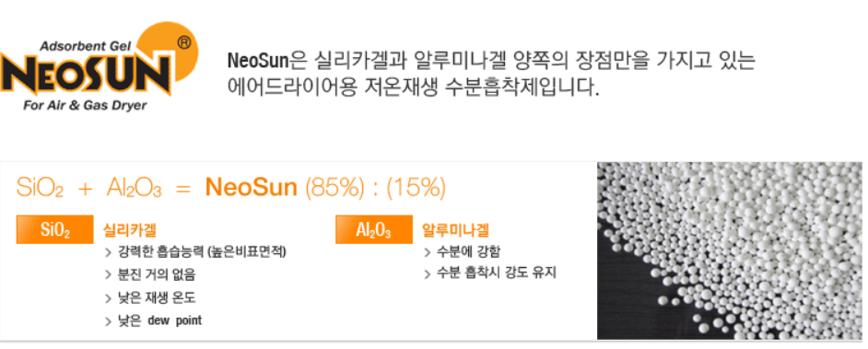The width and height of the screenshot is (868, 349).
Task: Click the arrow before 수분에 강함
Action: coord(428,253)
